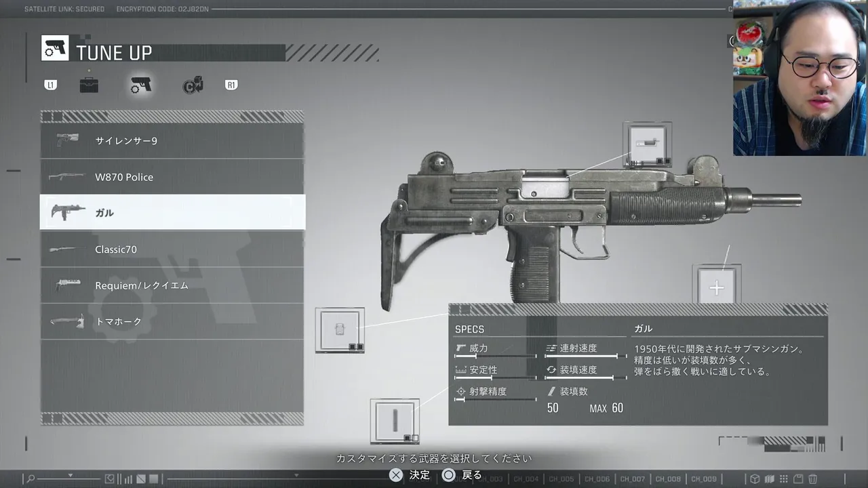Open the vertical bar part slot below stock
This screenshot has width=868, height=488.
(x=394, y=421)
